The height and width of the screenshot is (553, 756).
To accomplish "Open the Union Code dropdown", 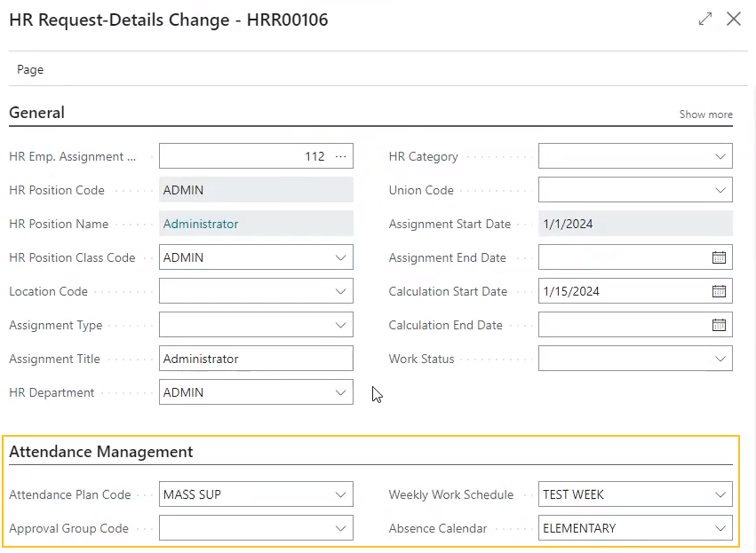I will pos(720,189).
